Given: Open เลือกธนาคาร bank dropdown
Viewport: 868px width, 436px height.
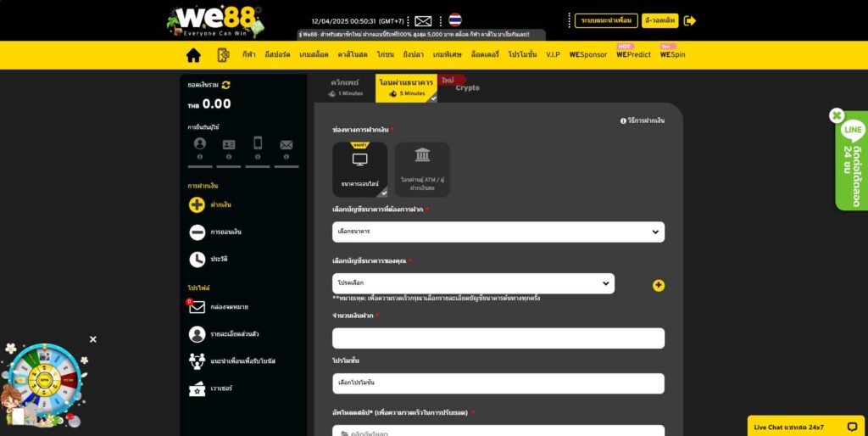Looking at the screenshot, I should (x=498, y=232).
